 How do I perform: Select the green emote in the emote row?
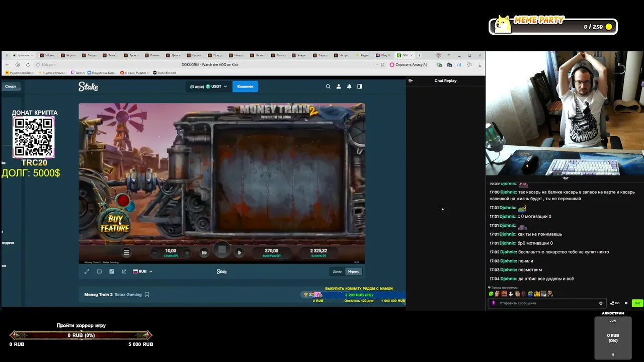click(x=492, y=294)
